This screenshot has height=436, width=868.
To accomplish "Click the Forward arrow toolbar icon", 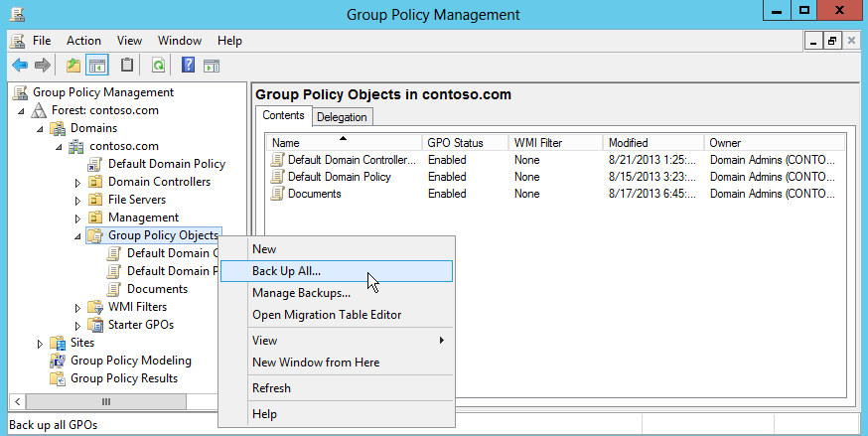I will [43, 66].
